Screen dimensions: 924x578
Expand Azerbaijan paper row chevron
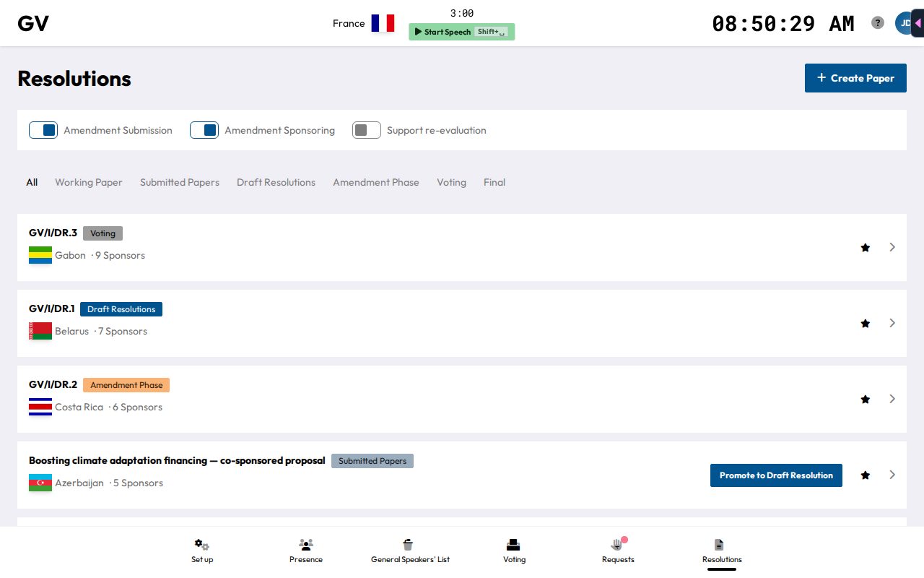point(892,475)
